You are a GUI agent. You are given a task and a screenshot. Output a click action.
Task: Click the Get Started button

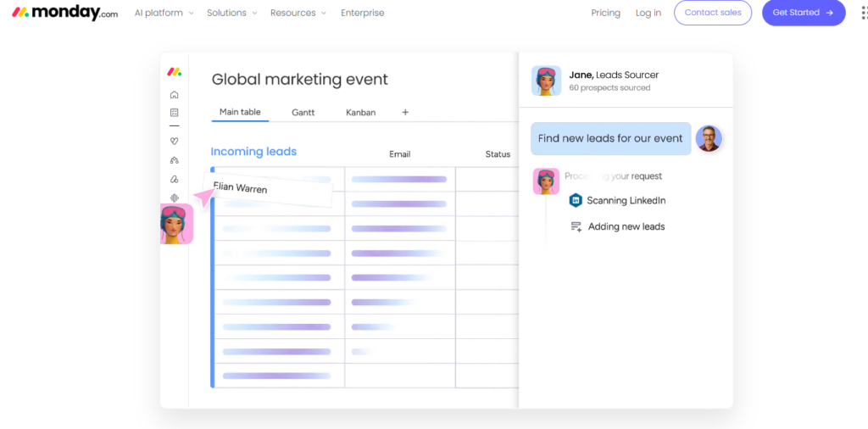804,13
